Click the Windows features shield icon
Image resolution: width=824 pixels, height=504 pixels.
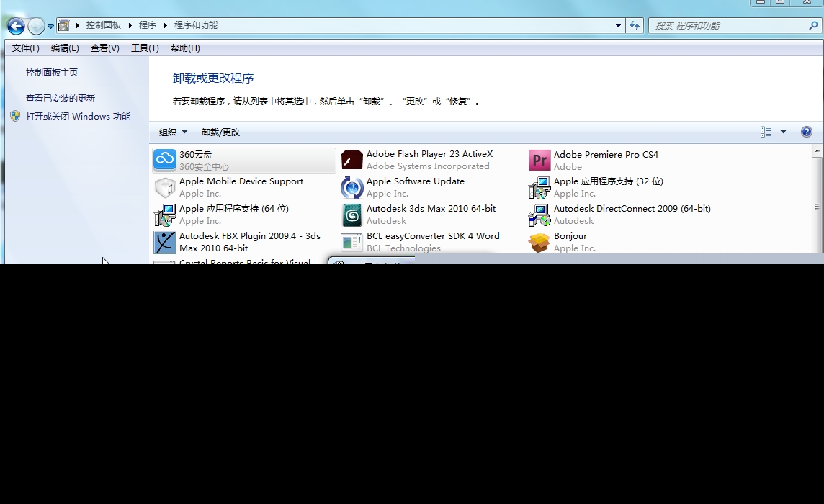(15, 116)
